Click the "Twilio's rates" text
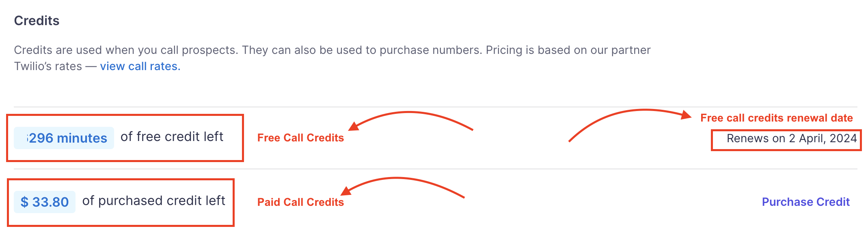This screenshot has width=868, height=235. tap(48, 66)
